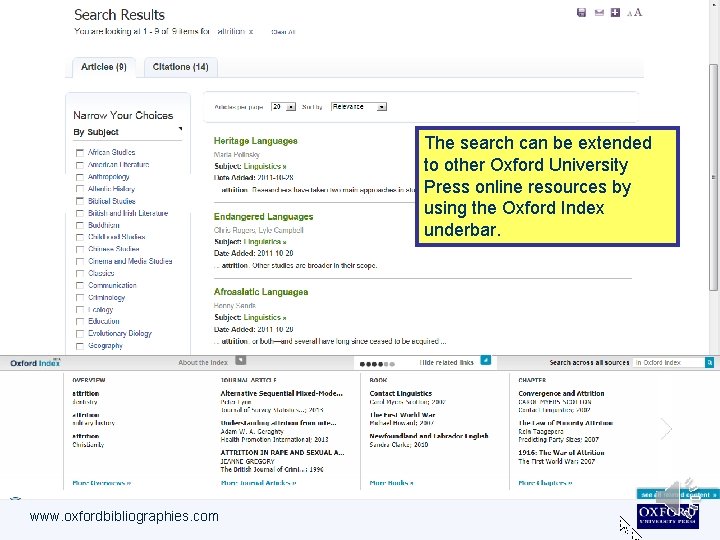Click the About the Index link
720x540 pixels.
click(x=203, y=362)
